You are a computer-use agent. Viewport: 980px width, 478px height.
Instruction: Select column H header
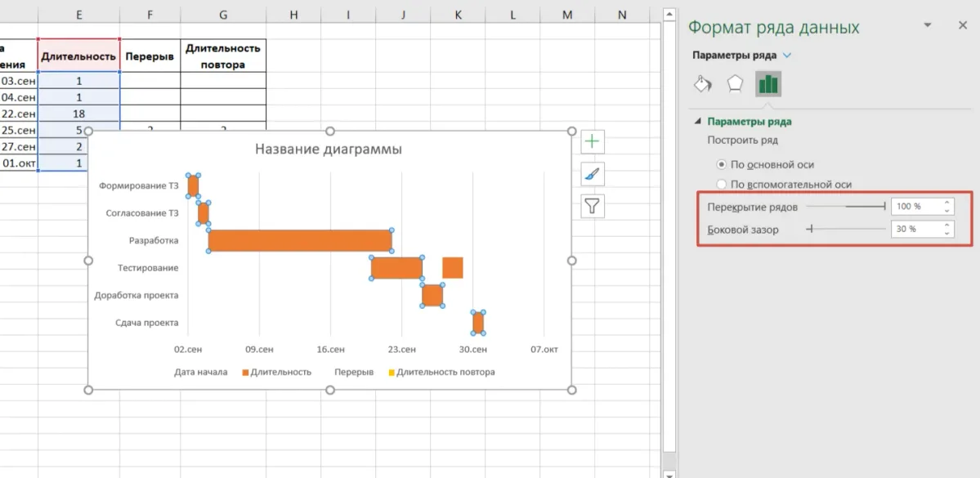(293, 15)
